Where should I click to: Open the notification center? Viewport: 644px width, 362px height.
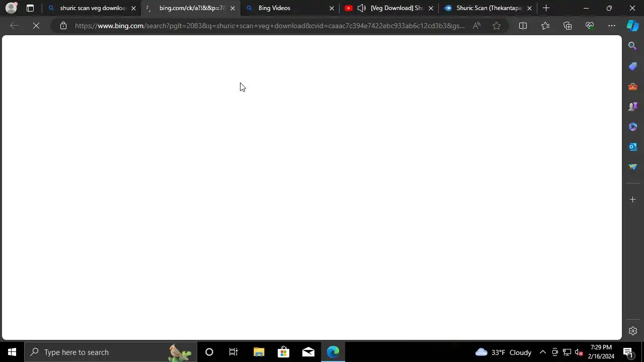(628, 352)
